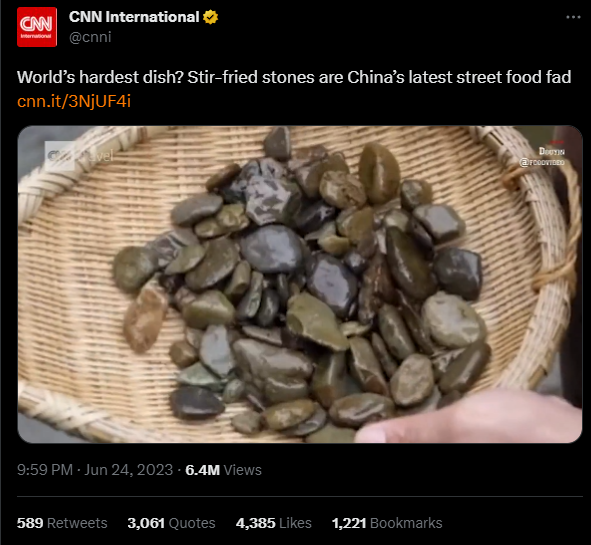Click the gold verified badge

coord(210,17)
